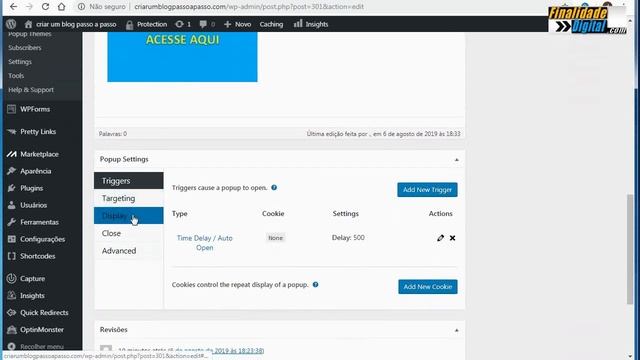Open site home 'criar um blog passo a passo'

[70, 24]
